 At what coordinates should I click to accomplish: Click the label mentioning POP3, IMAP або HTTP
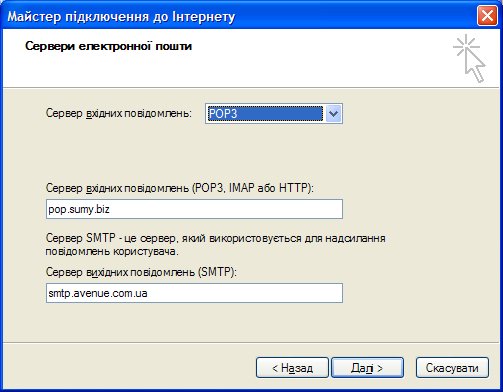tap(180, 188)
